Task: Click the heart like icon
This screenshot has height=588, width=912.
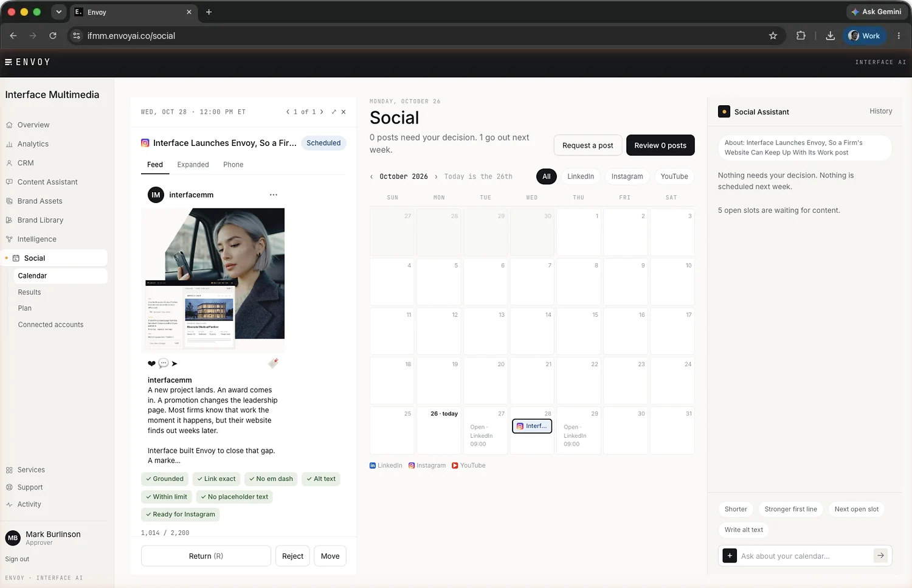Action: pyautogui.click(x=151, y=364)
